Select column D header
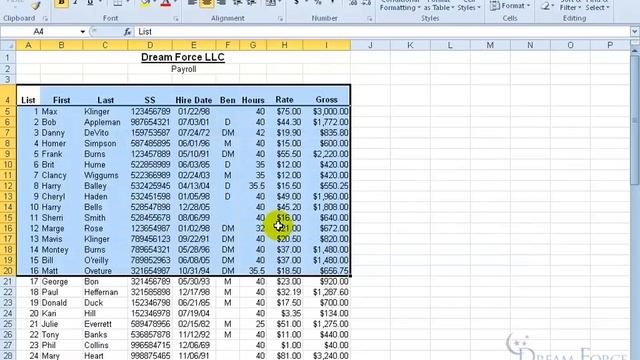640x360 pixels. (150, 45)
